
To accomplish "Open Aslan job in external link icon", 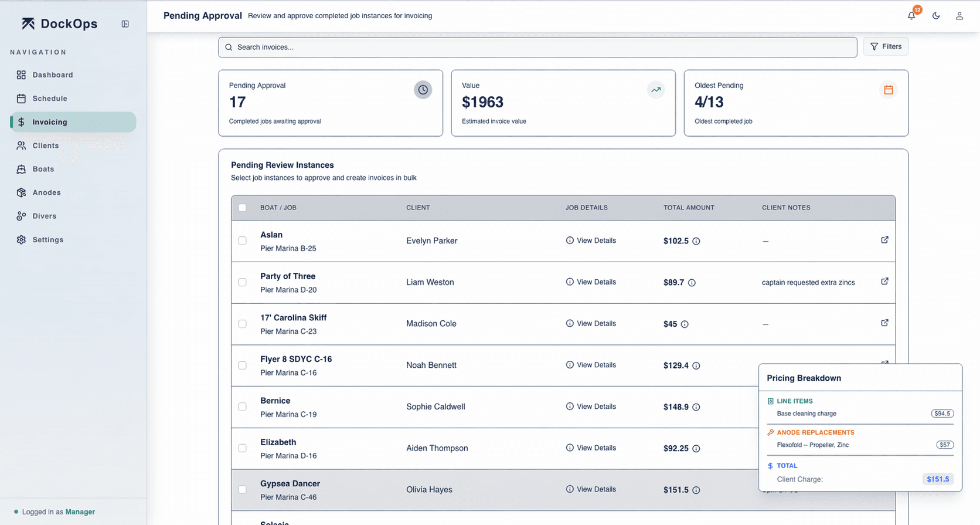I will click(x=884, y=240).
